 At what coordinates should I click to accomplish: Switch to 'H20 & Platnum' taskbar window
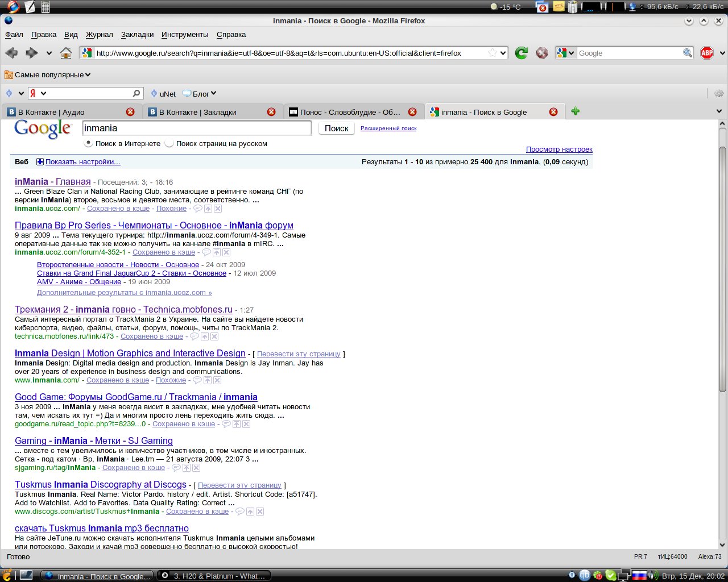coord(214,576)
